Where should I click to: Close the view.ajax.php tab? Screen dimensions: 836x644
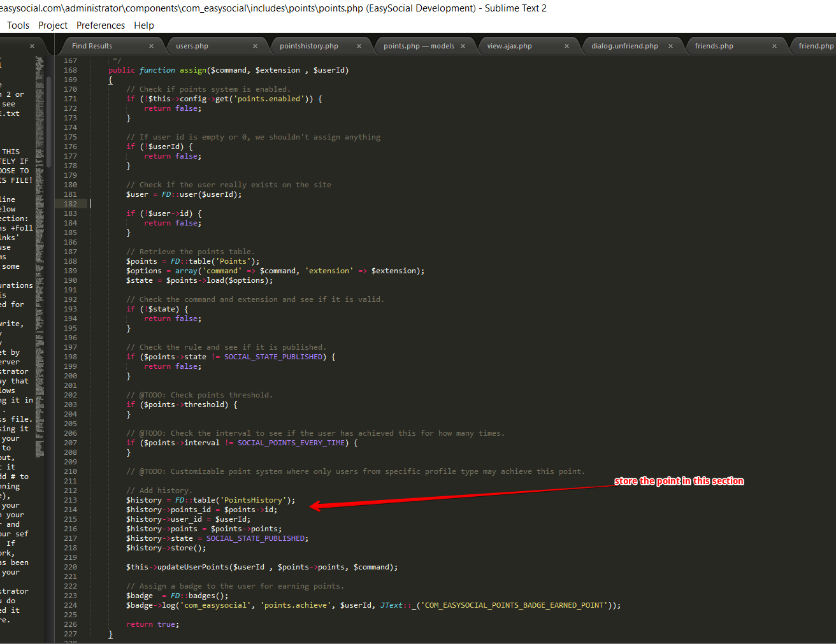tap(566, 46)
